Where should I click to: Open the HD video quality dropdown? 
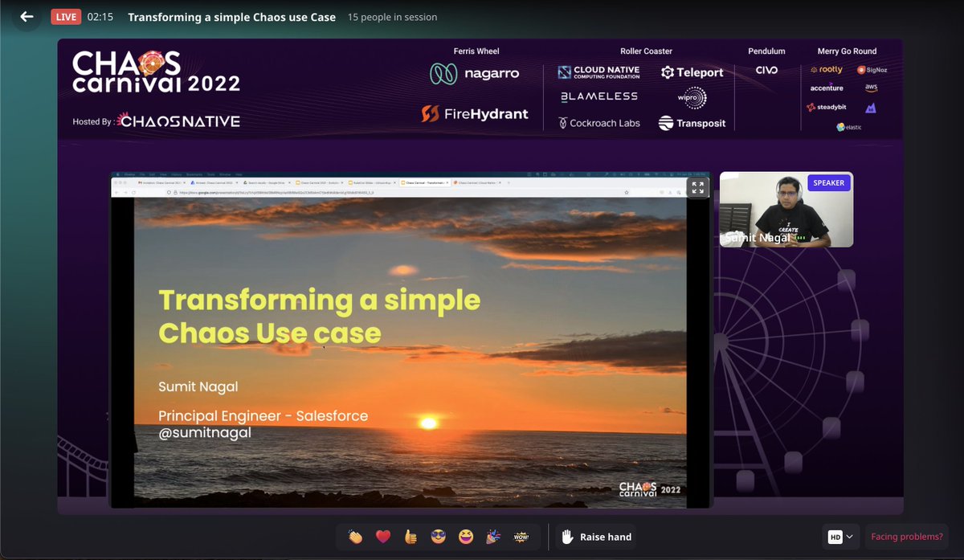click(x=839, y=537)
